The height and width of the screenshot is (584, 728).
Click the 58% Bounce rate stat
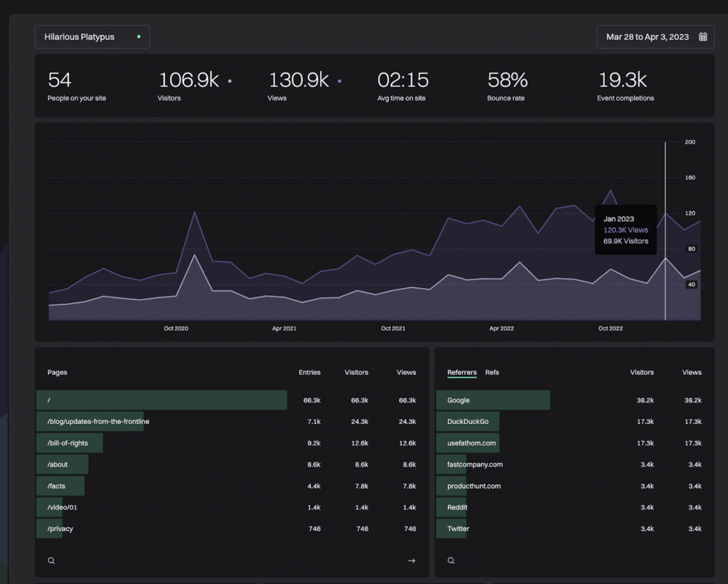pos(507,86)
